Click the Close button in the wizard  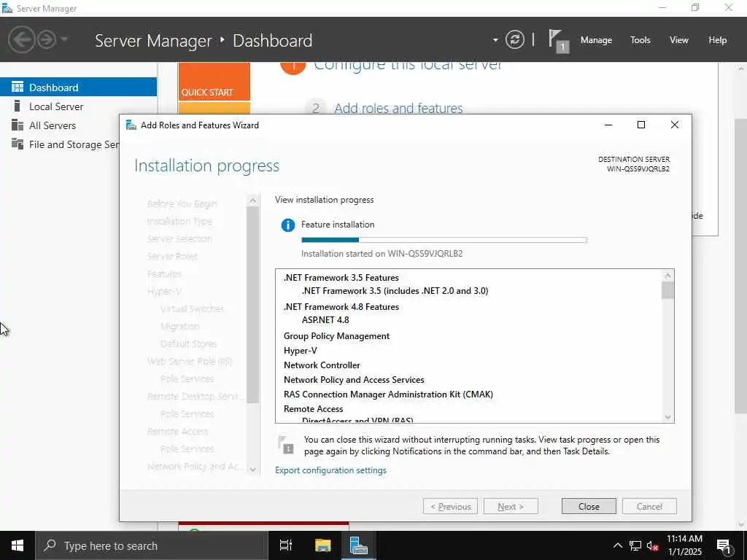click(589, 506)
